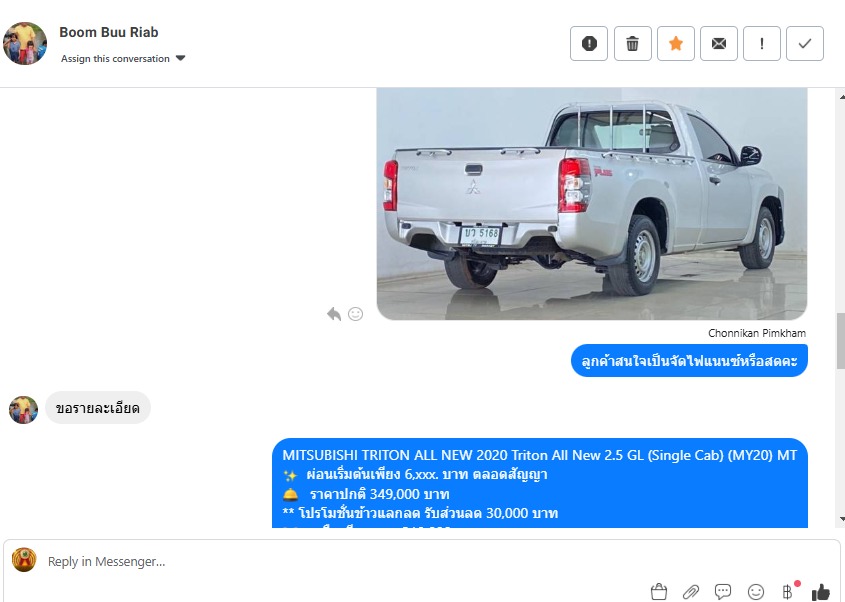Viewport: 845px width, 602px height.
Task: Click customer avatar beside ขอรายละเอียด message
Action: (24, 410)
